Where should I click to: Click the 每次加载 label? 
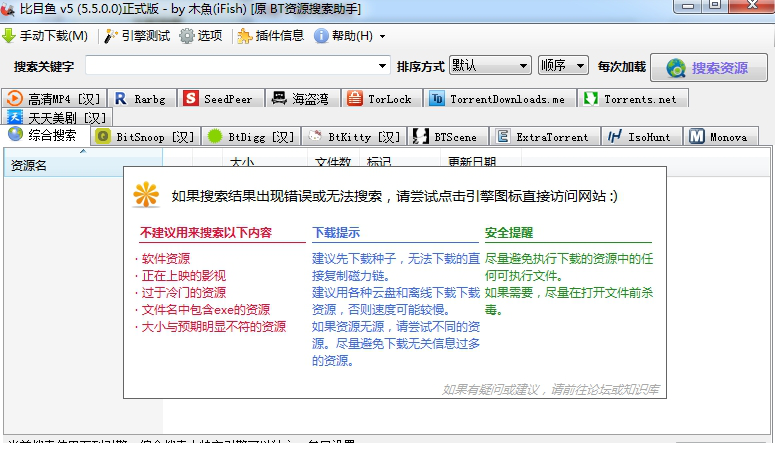[621, 66]
